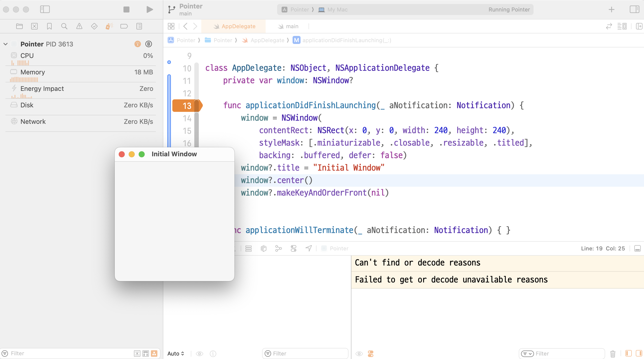Screen dimensions: 644x359
Task: Collapse the Pointer PID 3613 process
Action: coord(5,44)
